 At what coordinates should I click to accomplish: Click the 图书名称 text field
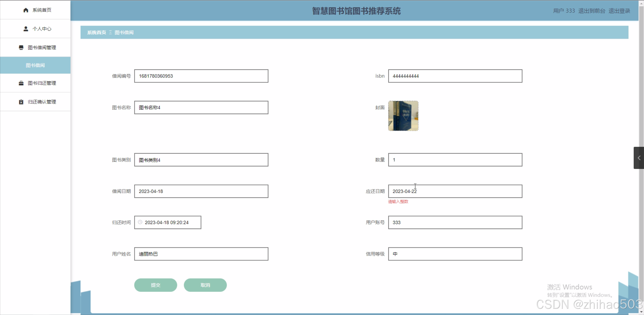coord(201,108)
